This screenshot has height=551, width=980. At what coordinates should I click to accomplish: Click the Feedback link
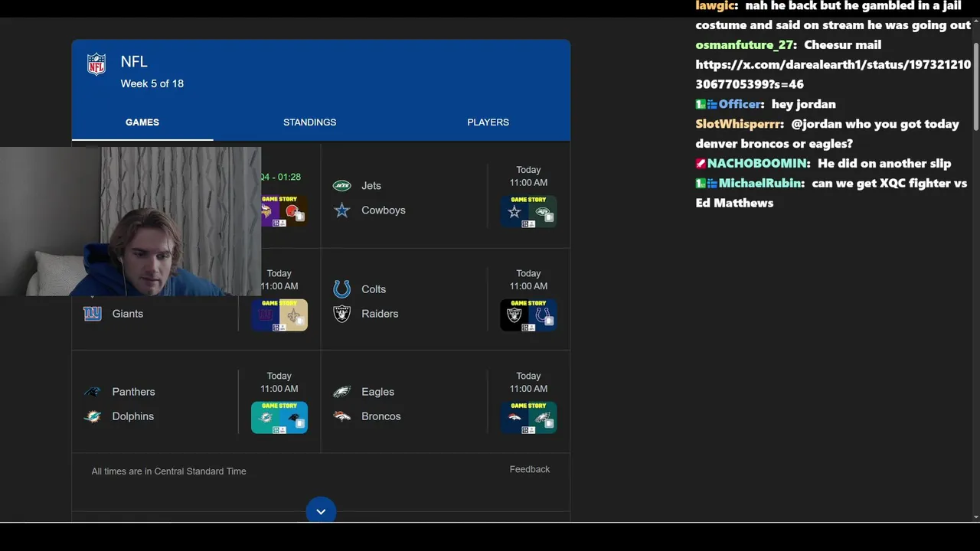click(530, 469)
